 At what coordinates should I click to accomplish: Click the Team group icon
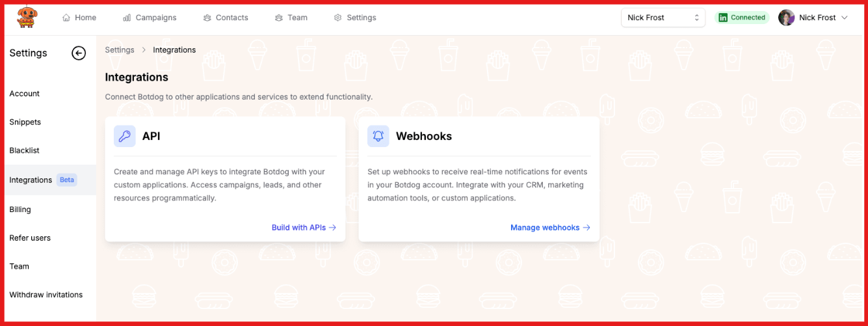pos(279,18)
